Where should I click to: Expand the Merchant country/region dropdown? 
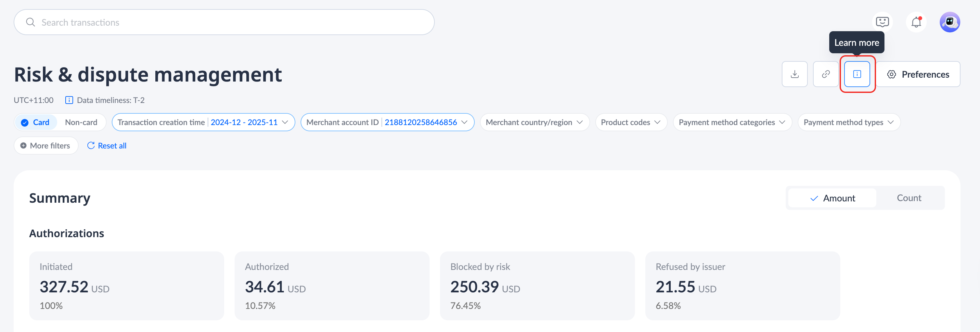pyautogui.click(x=534, y=122)
